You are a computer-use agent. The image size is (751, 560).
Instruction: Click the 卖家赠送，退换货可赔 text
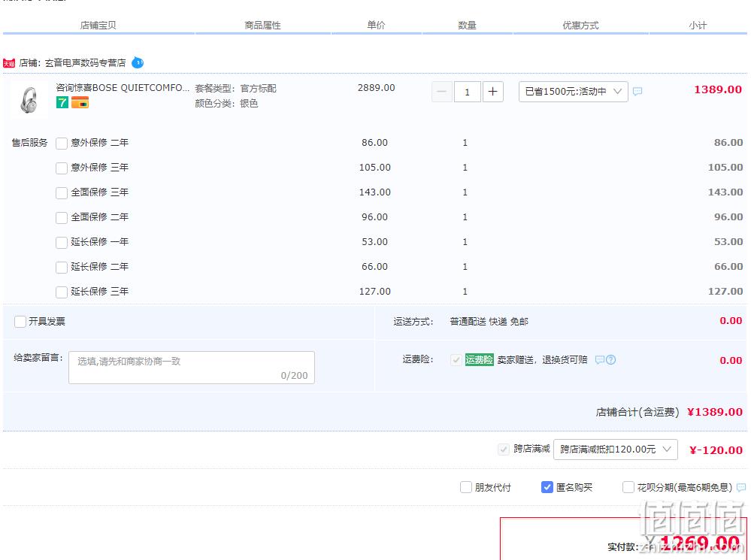coord(542,360)
